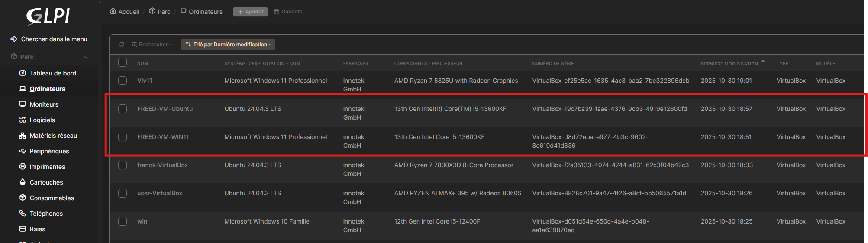This screenshot has width=868, height=243.
Task: Click the Ajouter button
Action: pos(250,12)
